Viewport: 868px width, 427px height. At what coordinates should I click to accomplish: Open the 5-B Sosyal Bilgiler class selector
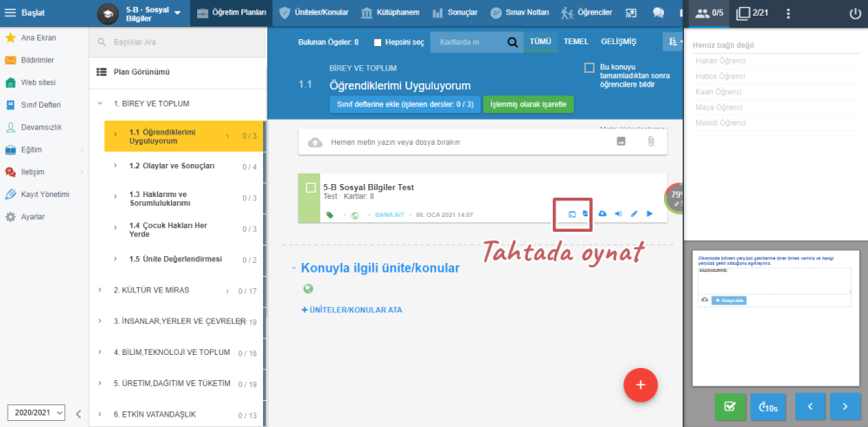coord(139,13)
